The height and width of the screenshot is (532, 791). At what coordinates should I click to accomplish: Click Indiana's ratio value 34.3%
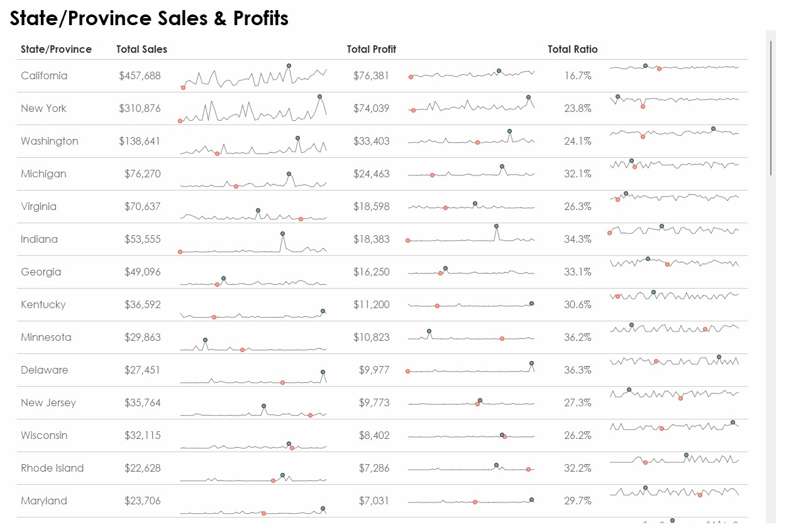[577, 239]
